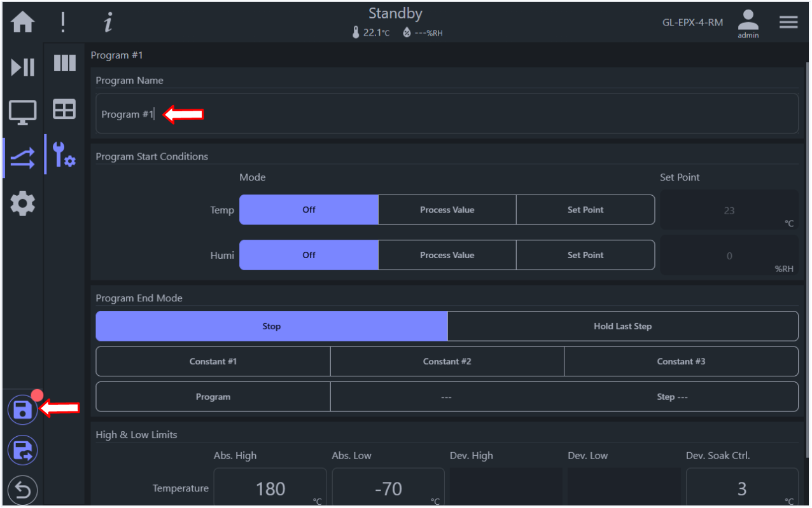Image resolution: width=812 pixels, height=508 pixels.
Task: Choose Program as end mode
Action: [x=213, y=397]
